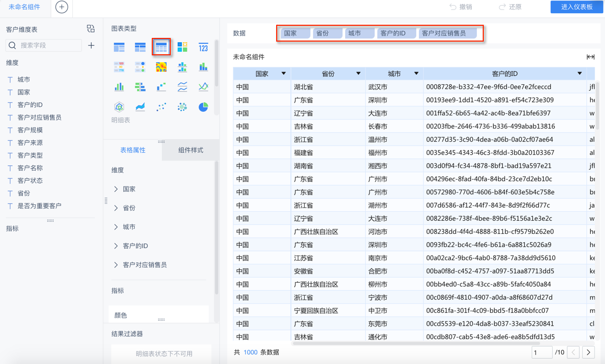Screen dimensions: 605x364
Task: Open the 国家 column header dropdown
Action: (x=284, y=73)
